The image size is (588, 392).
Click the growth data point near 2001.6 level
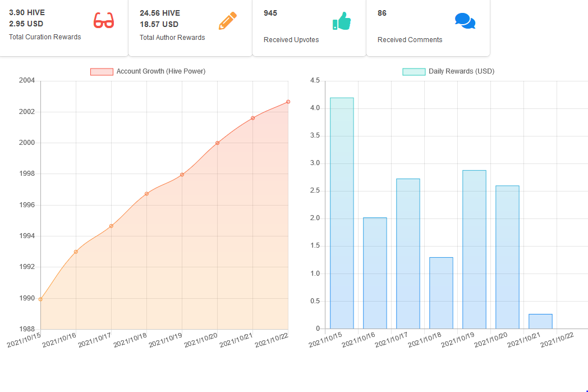point(252,118)
